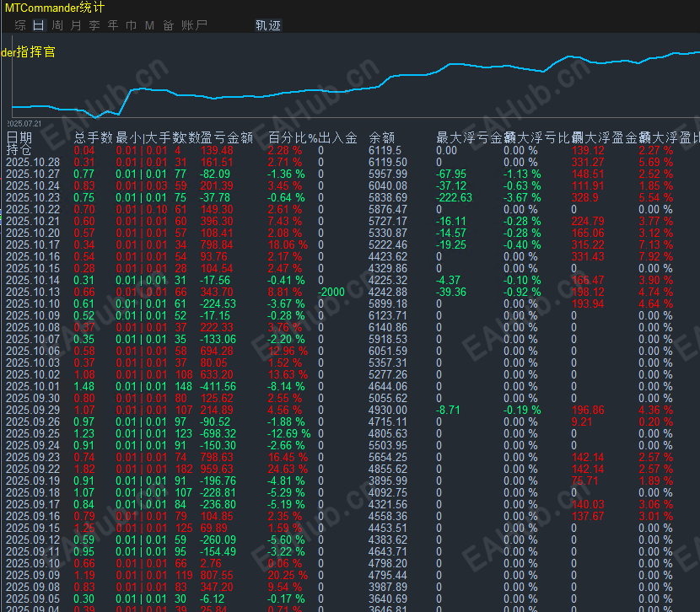
Task: Click the M tab
Action: coord(149,25)
